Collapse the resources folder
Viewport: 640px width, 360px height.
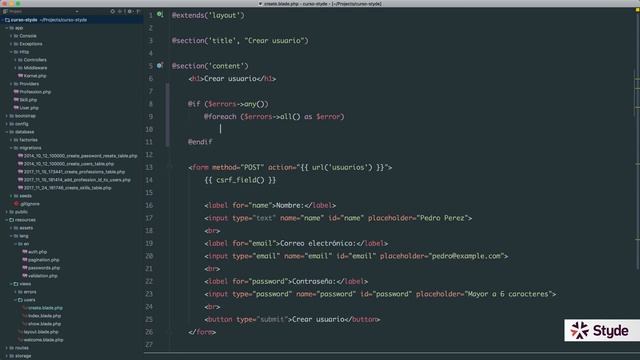(x=7, y=220)
